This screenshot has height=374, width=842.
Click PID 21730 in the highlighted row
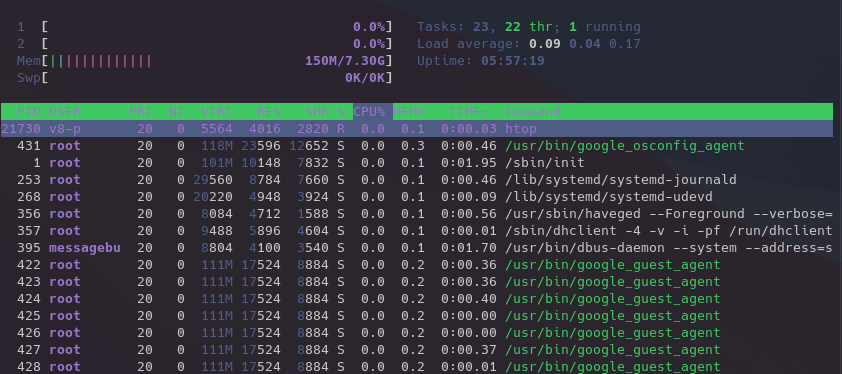coord(21,129)
